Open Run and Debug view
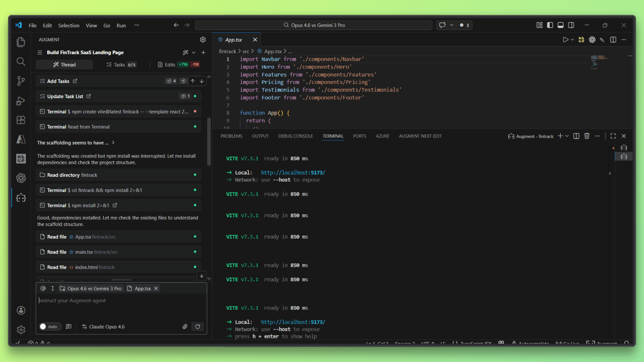Image resolution: width=644 pixels, height=362 pixels. (21, 101)
